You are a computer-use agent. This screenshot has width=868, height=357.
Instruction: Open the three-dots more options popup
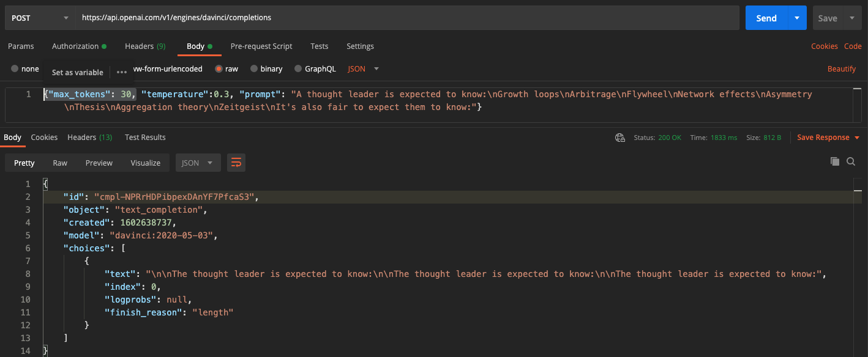pyautogui.click(x=122, y=72)
